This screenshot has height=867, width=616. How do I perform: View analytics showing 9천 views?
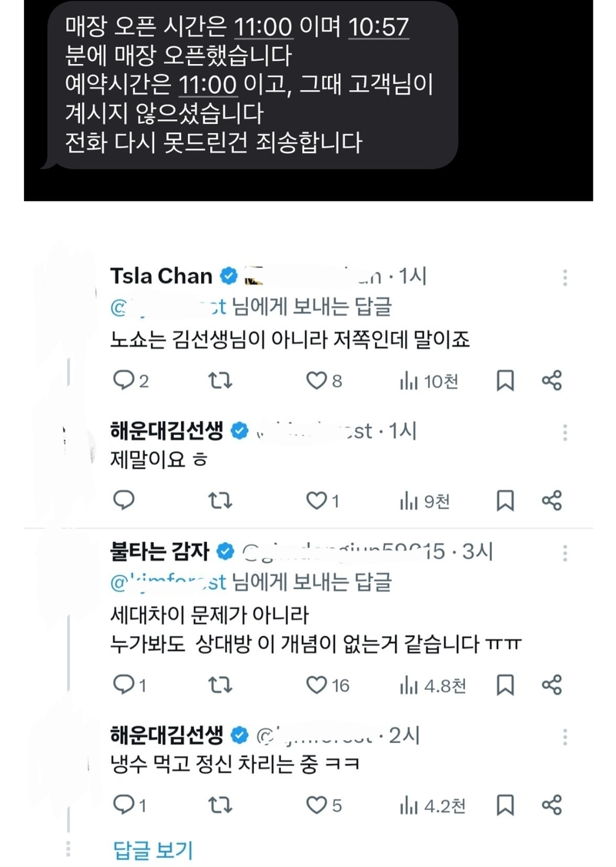coord(425,501)
